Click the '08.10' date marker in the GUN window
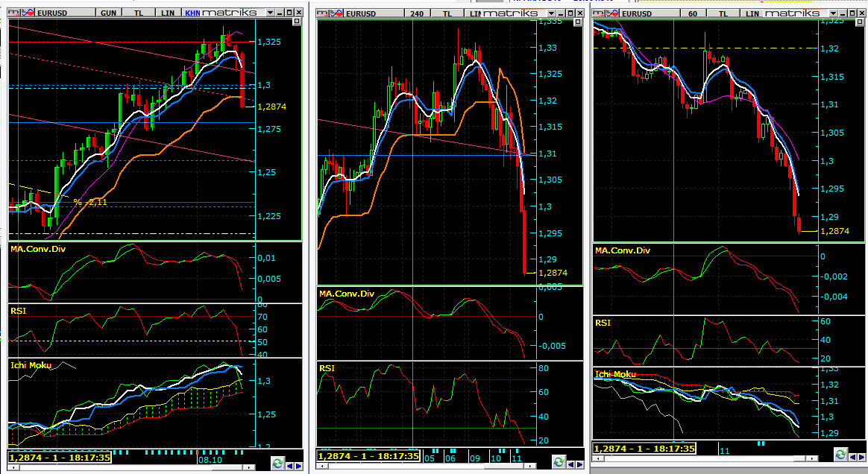The height and width of the screenshot is (474, 868). (x=210, y=460)
